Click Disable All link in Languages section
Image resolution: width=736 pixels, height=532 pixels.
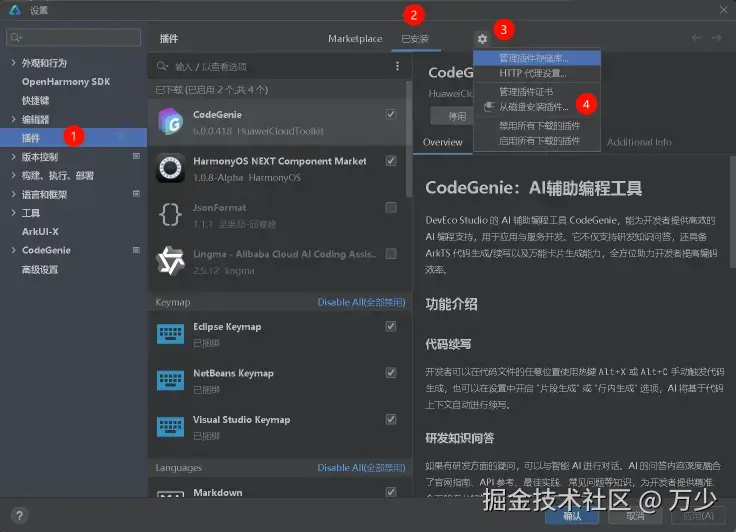tap(361, 468)
